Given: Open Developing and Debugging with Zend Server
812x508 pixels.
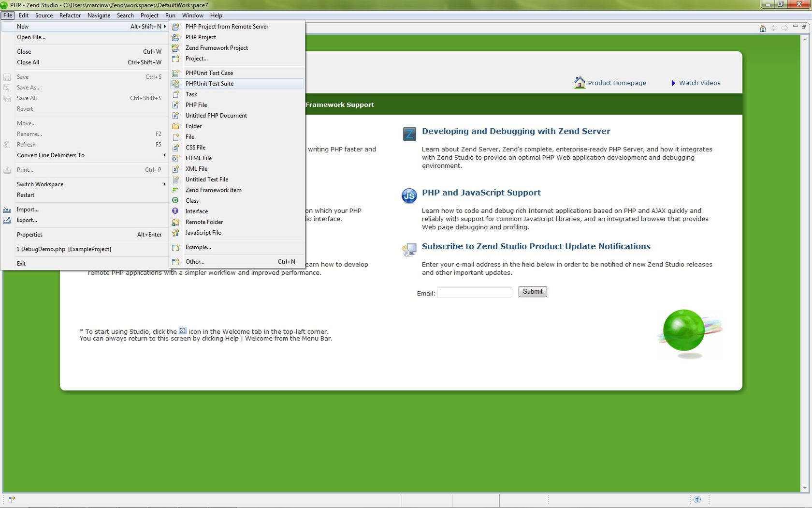Looking at the screenshot, I should coord(516,131).
